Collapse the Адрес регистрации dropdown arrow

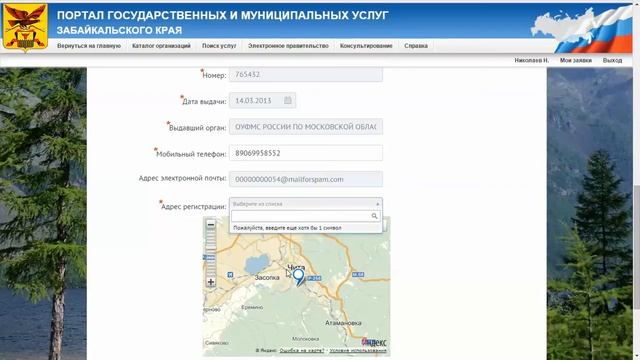pos(378,204)
